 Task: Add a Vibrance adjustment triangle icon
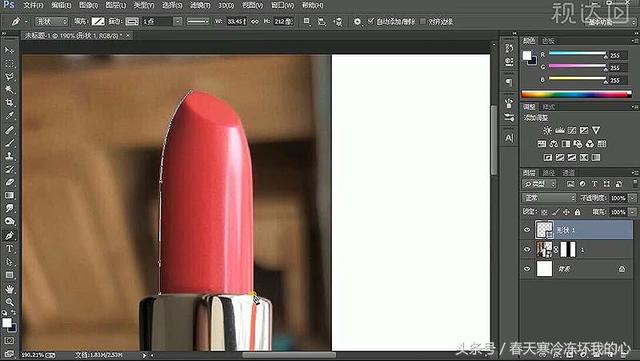click(596, 130)
